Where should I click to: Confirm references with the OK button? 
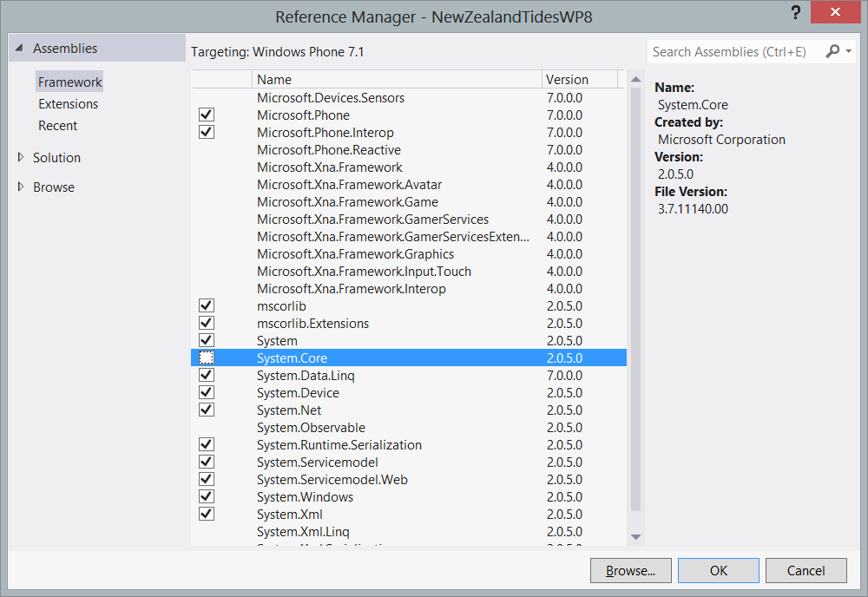pos(718,570)
